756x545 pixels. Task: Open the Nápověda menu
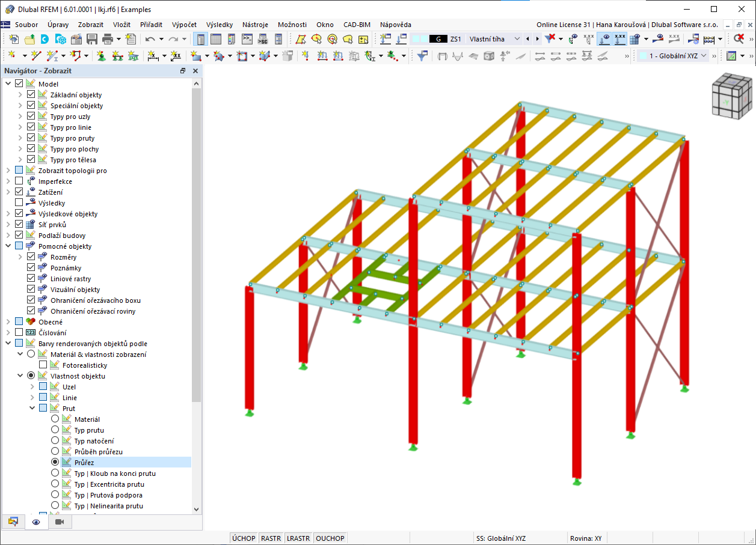coord(396,25)
